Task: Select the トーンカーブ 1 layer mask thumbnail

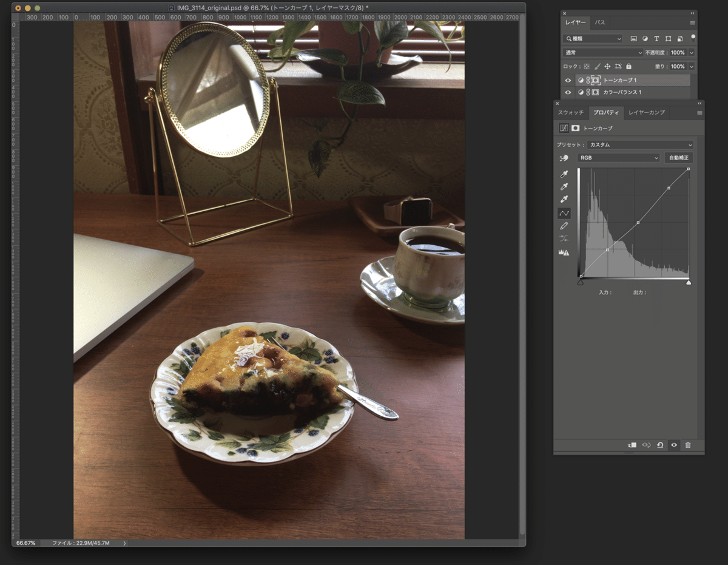Action: pyautogui.click(x=596, y=80)
